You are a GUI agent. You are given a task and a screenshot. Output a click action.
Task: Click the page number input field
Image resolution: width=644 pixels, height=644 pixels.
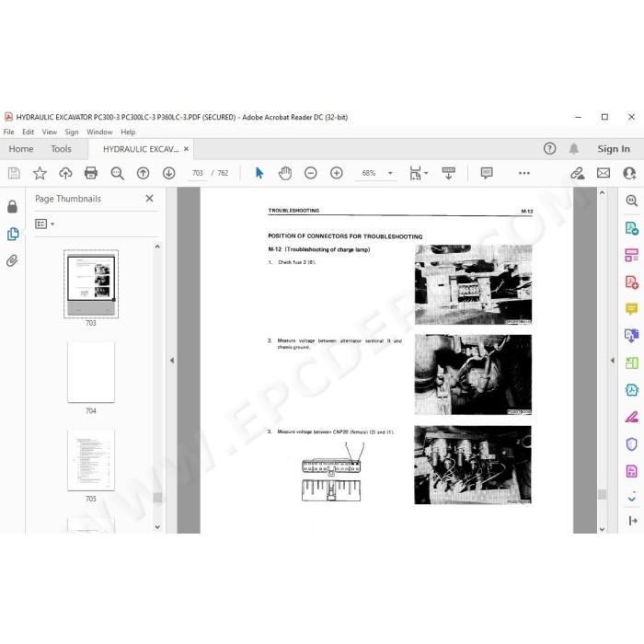pyautogui.click(x=198, y=173)
